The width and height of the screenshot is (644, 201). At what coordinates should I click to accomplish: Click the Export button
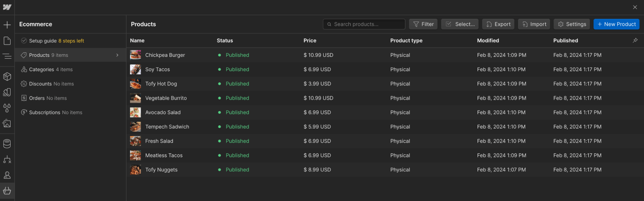tap(498, 24)
